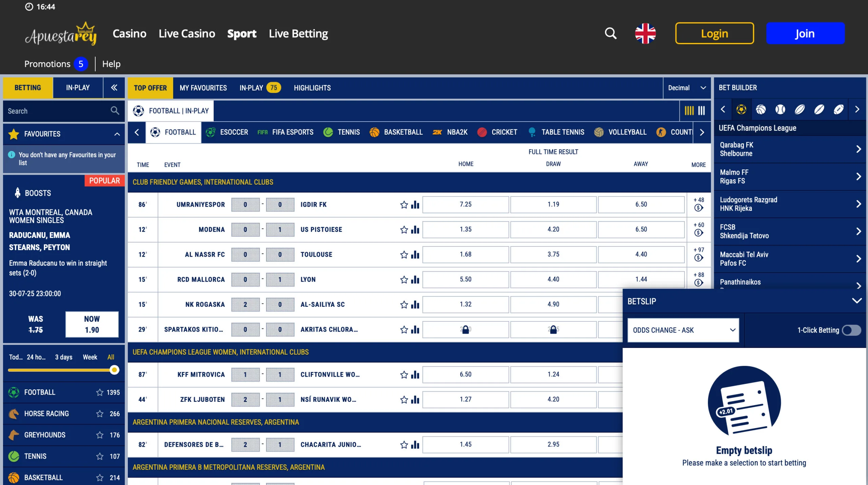Select Umraniyespor draw odds 1.19
Viewport: 868px width, 485px height.
coord(553,204)
